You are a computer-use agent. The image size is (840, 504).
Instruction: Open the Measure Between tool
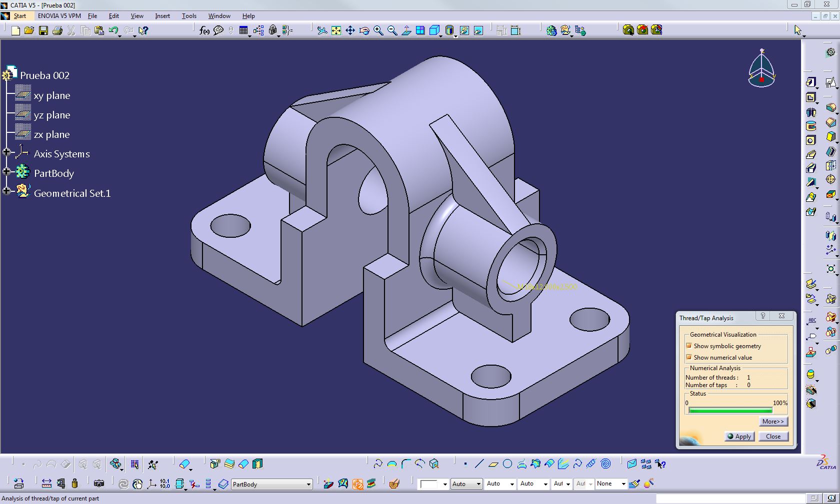46,484
